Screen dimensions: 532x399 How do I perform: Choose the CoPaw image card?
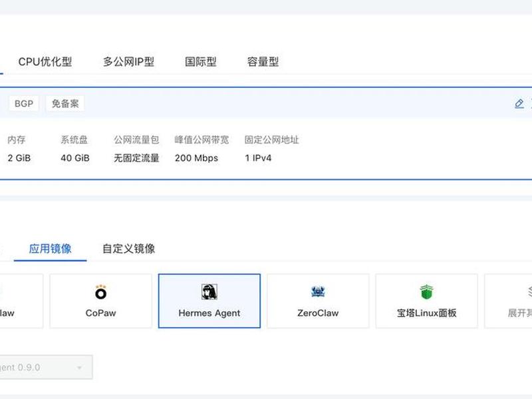coord(101,301)
